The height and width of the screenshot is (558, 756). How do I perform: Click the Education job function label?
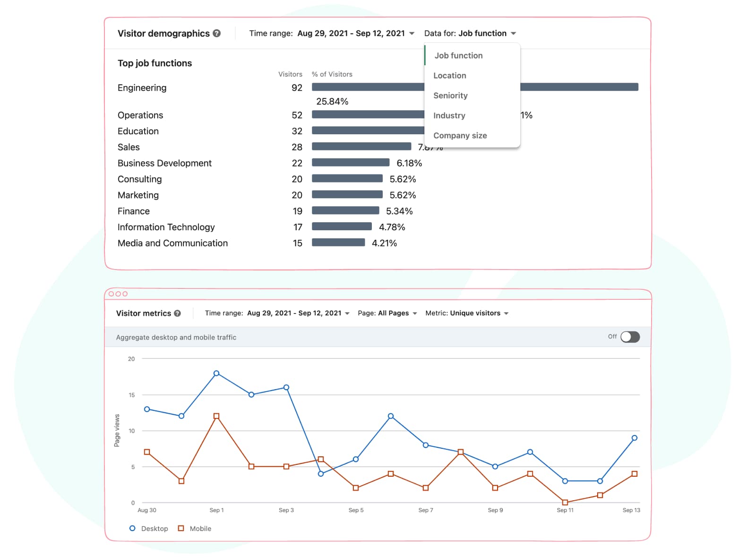click(138, 131)
